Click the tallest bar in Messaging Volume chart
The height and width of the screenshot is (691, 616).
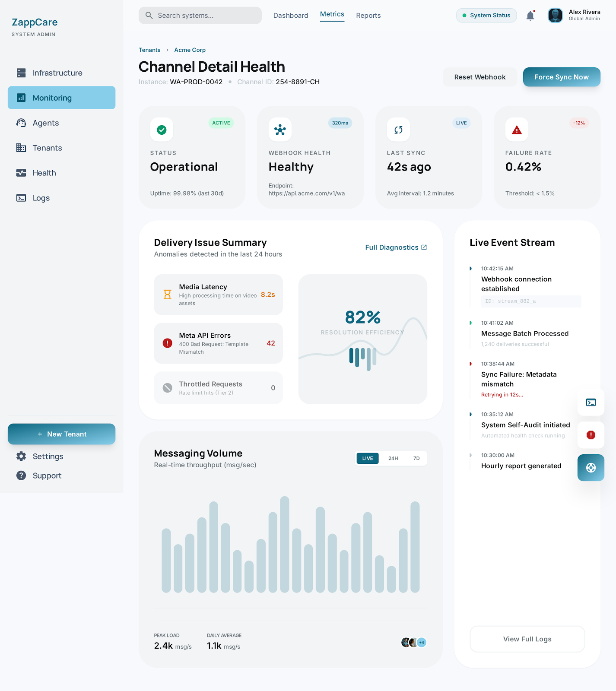coord(284,544)
